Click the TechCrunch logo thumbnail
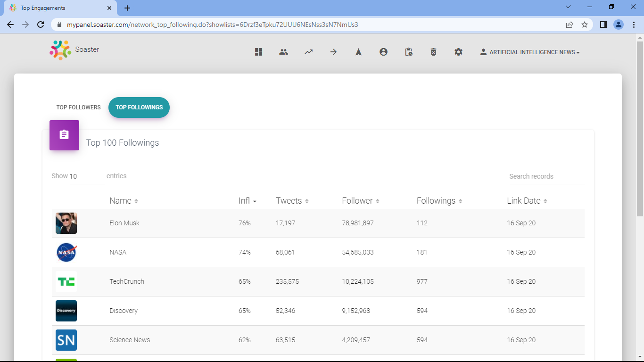 66,281
